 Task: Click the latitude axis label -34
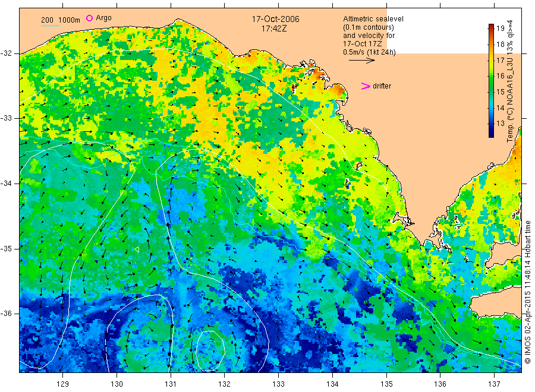6,184
